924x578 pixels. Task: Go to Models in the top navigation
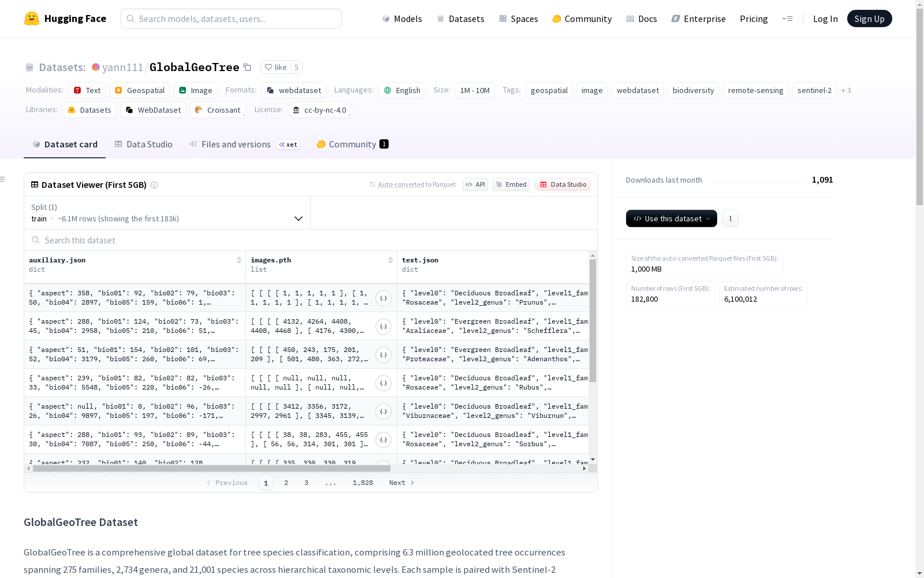tap(402, 18)
